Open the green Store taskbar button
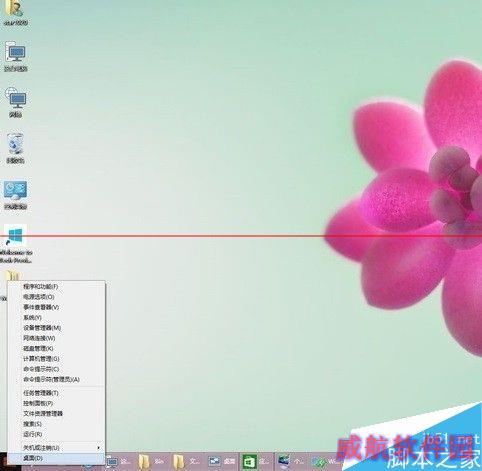482x471 pixels. point(256,462)
